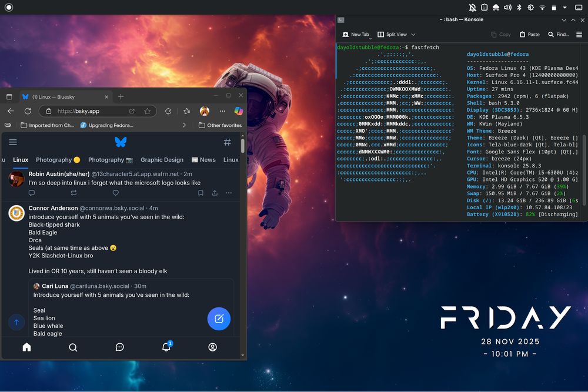Open the Edge profile avatar
The image size is (588, 392).
pos(205,111)
